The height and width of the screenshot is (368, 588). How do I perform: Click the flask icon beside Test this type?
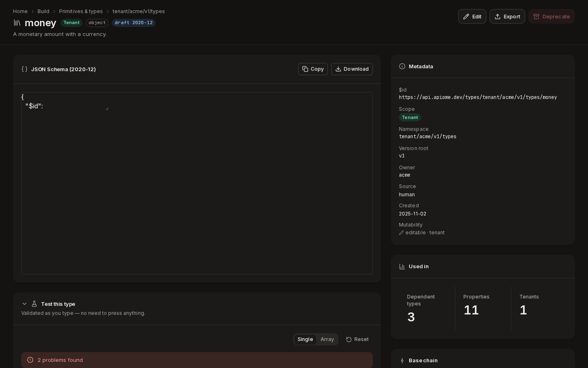[x=34, y=304]
